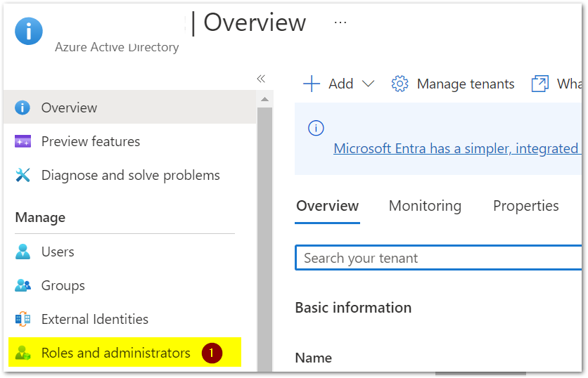Click the Preview features icon
This screenshot has width=588, height=378.
[x=23, y=141]
